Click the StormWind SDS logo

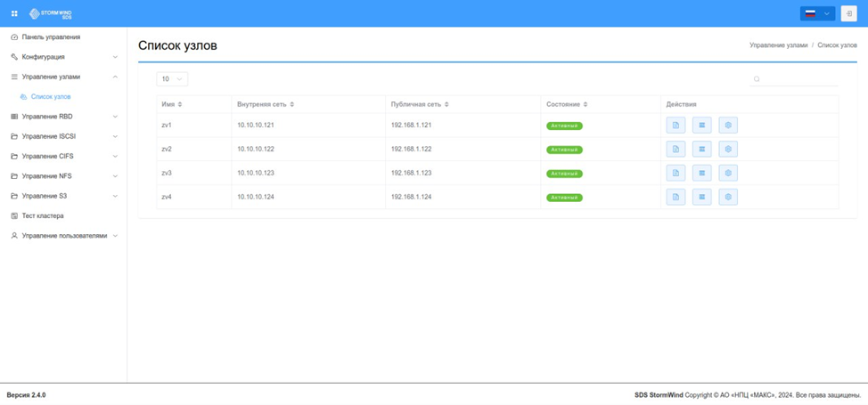[x=51, y=13]
